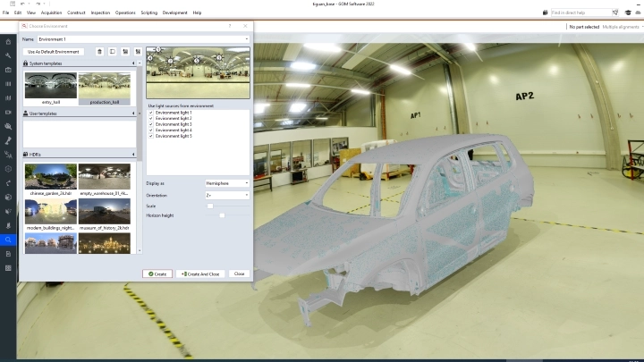Screen dimensions: 644x362
Task: Click the video camera icon in the sidebar
Action: (8, 112)
